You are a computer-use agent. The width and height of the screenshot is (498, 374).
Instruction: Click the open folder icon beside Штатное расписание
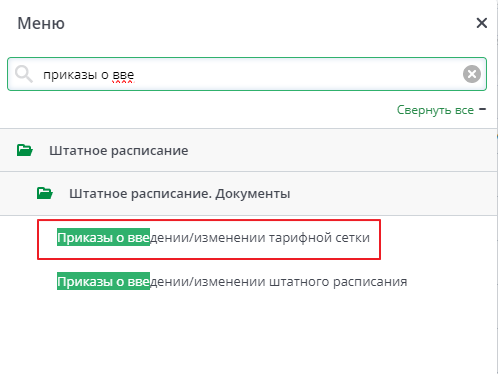point(25,150)
